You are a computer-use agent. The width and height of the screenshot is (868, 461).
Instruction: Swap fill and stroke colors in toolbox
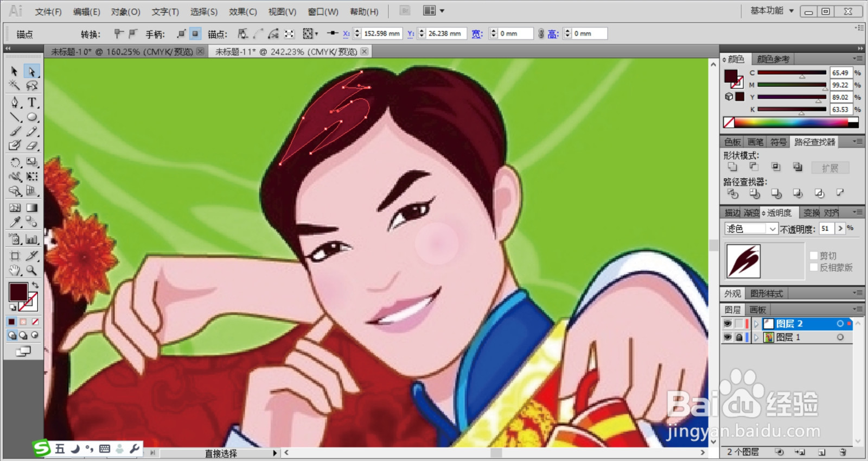pos(35,285)
